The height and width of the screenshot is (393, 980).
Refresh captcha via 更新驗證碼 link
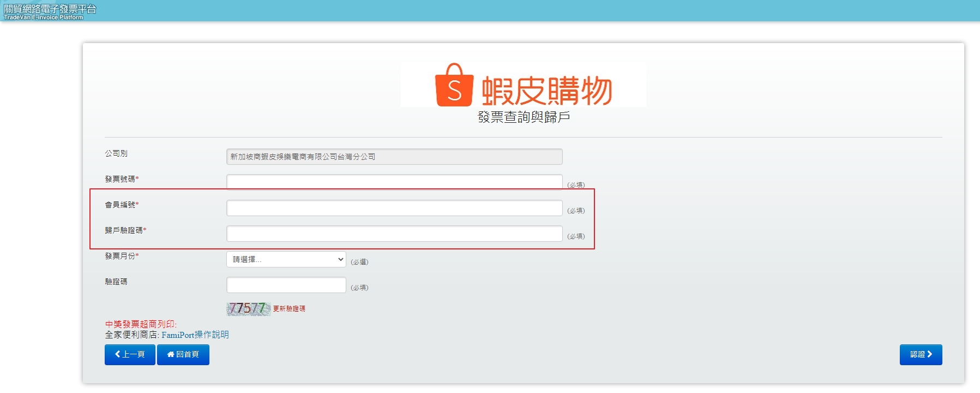tap(289, 309)
